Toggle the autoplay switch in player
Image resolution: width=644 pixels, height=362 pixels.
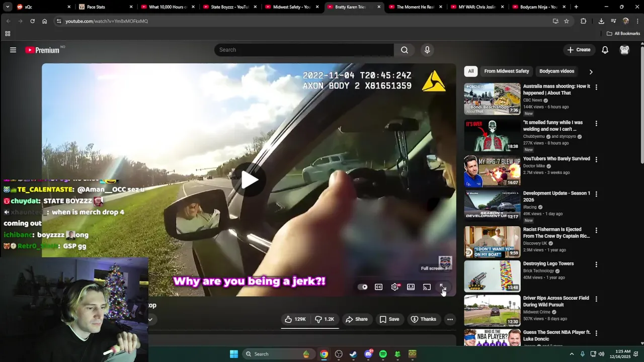click(x=363, y=287)
